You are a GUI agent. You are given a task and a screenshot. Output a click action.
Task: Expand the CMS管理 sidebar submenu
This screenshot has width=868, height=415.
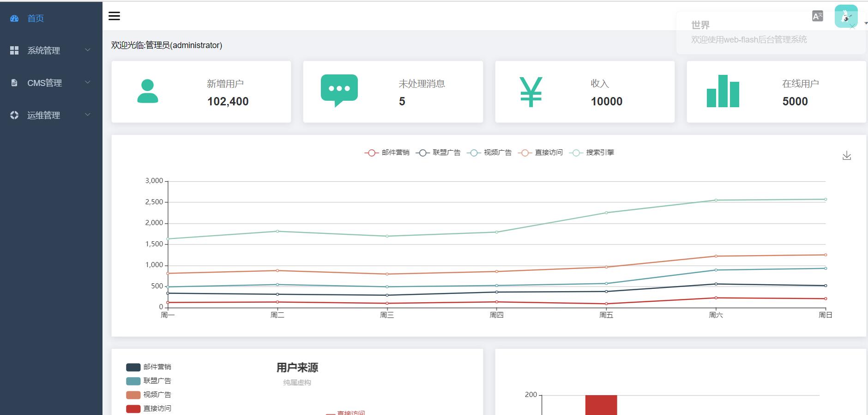tap(51, 83)
